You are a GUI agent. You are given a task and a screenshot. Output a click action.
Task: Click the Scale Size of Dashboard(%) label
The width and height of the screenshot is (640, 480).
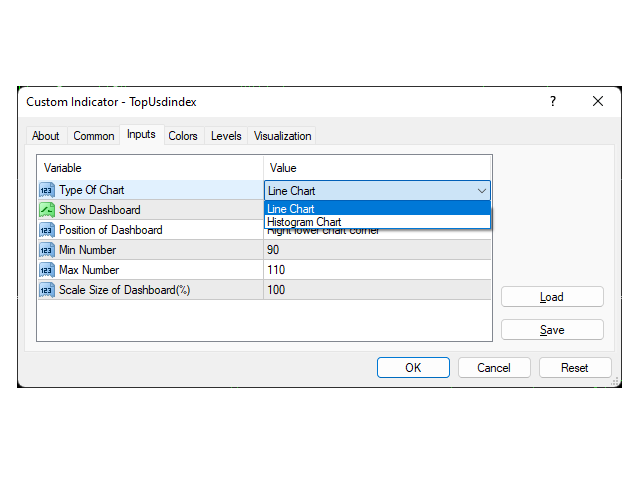tap(124, 290)
